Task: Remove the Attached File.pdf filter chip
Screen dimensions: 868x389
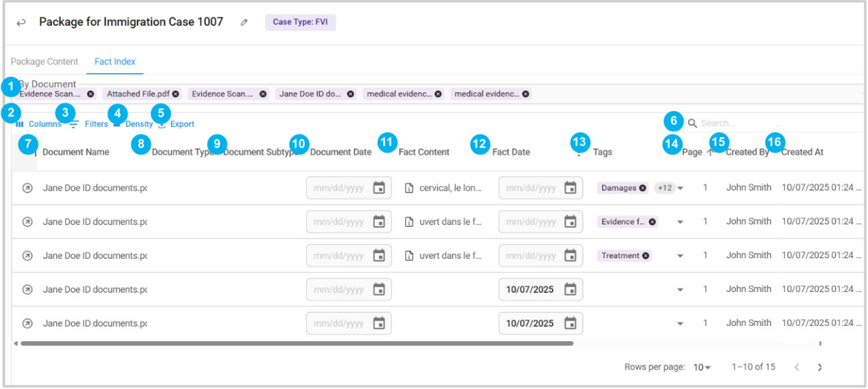Action: 176,94
